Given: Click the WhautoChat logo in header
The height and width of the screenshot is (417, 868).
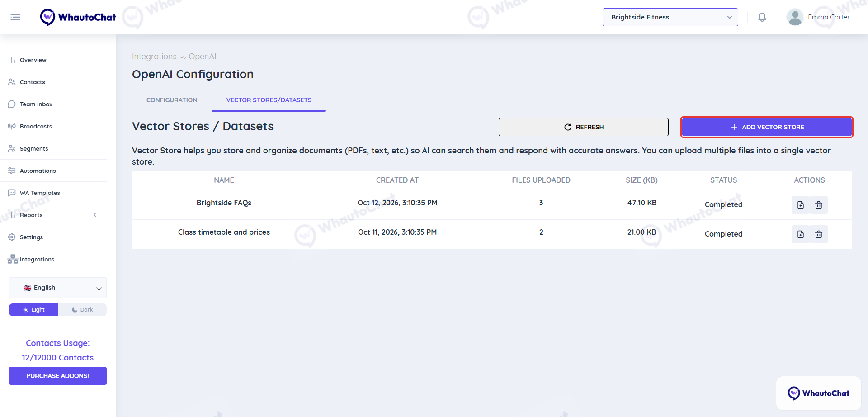Looking at the screenshot, I should tap(78, 17).
